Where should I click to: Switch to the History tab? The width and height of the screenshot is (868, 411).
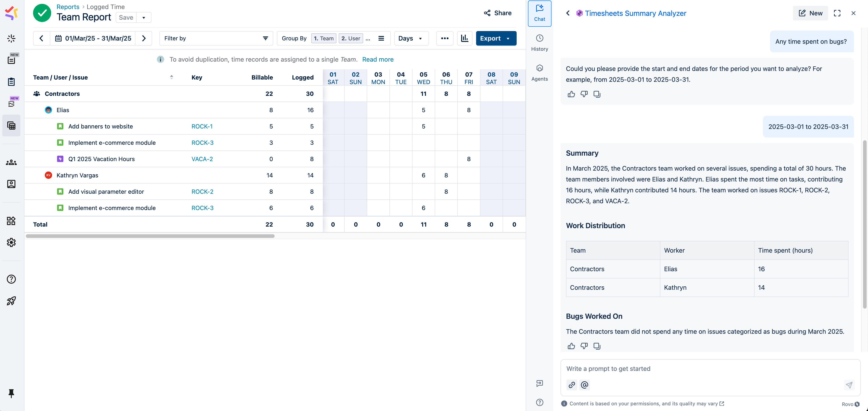[x=540, y=43]
